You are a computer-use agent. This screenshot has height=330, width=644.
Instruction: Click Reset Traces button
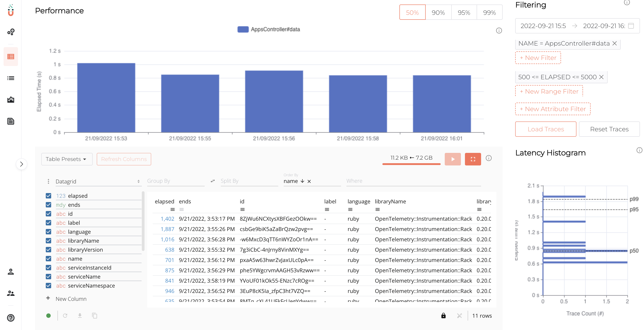point(609,129)
